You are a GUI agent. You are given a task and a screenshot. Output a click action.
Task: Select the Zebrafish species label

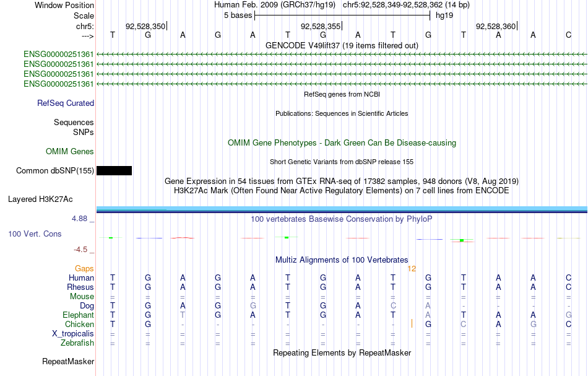[77, 343]
